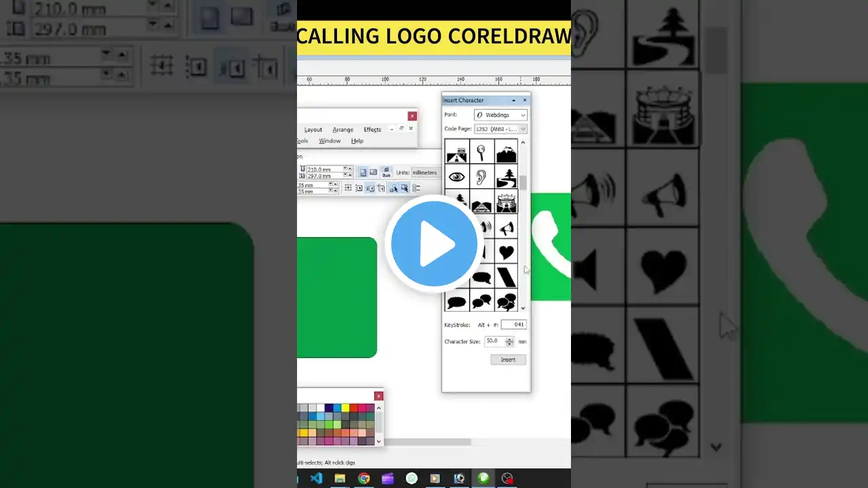Select the single oval speech bubble symbol
The height and width of the screenshot is (488, 868).
(456, 301)
